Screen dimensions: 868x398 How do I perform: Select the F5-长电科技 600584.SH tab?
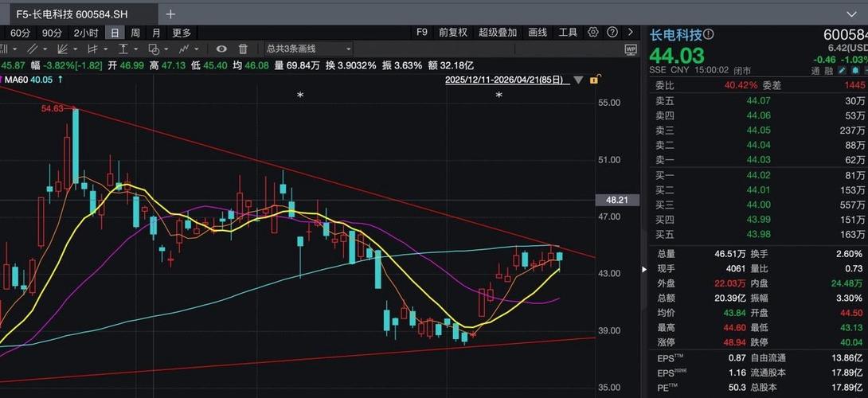click(82, 14)
